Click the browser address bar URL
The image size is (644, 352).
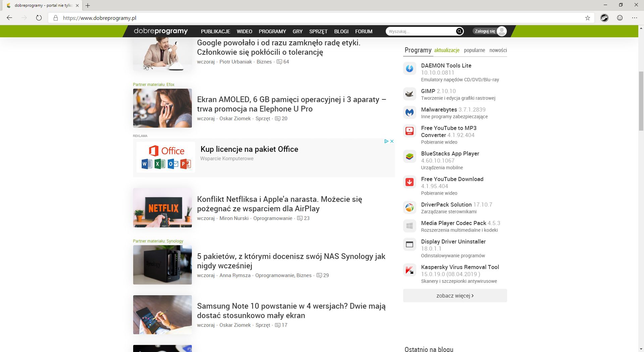pos(100,18)
